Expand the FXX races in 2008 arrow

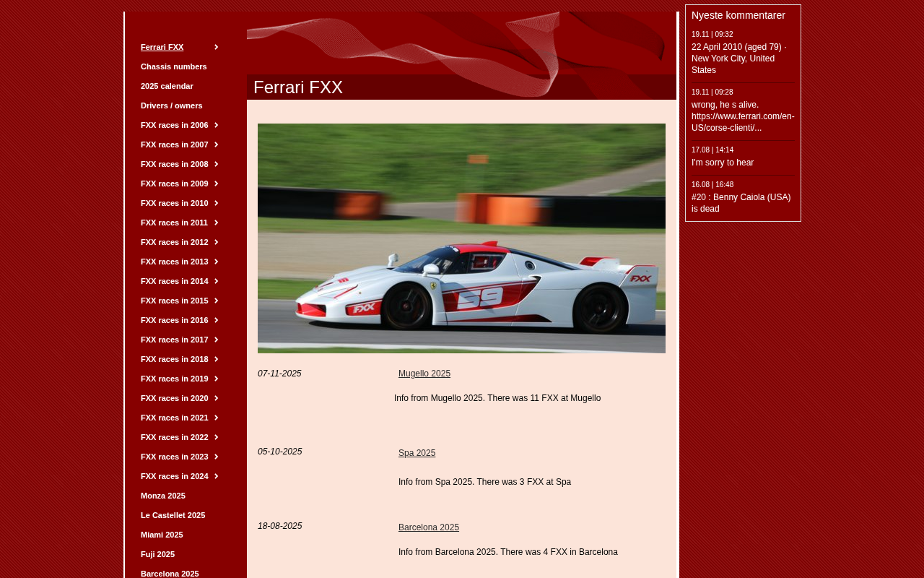coord(217,164)
